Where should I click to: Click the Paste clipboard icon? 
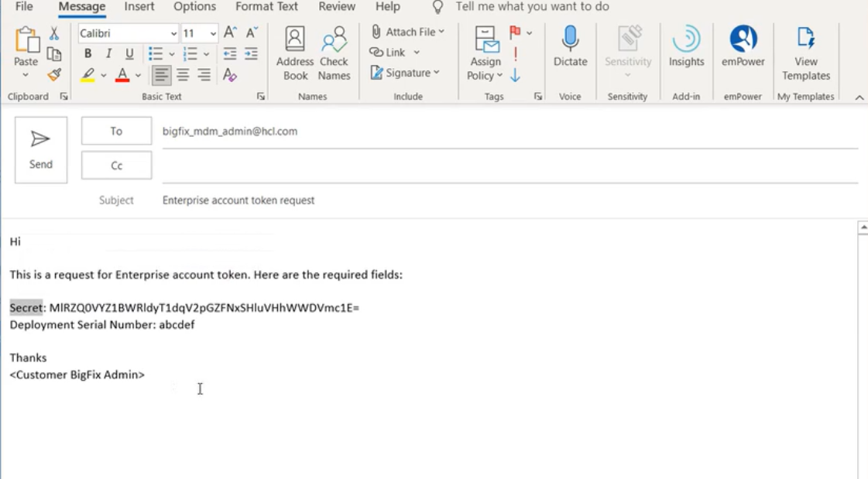click(x=26, y=41)
